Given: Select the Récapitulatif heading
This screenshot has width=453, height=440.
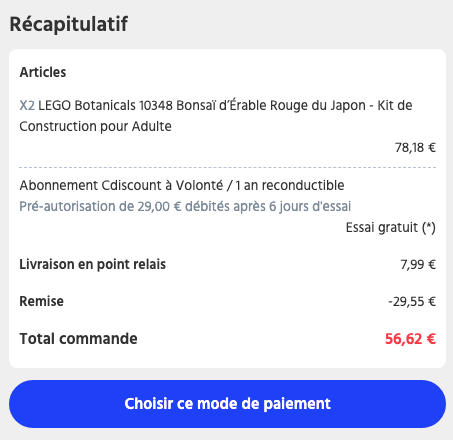Looking at the screenshot, I should click(68, 24).
